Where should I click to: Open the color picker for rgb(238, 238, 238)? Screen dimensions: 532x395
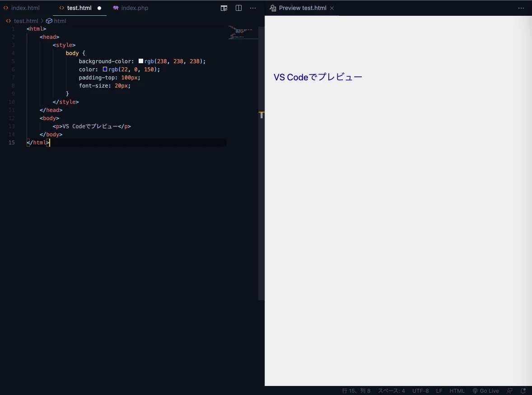coord(141,61)
